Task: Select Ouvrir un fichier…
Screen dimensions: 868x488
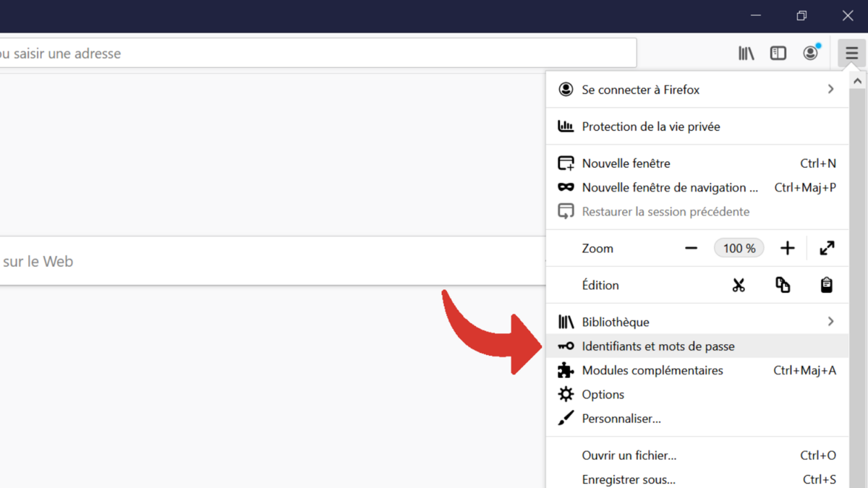Action: 697,455
